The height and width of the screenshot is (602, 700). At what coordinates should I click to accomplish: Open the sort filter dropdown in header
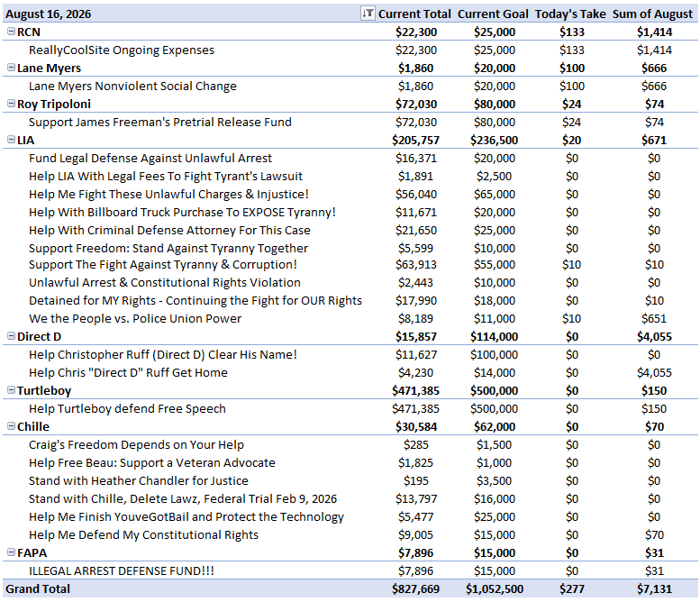368,14
